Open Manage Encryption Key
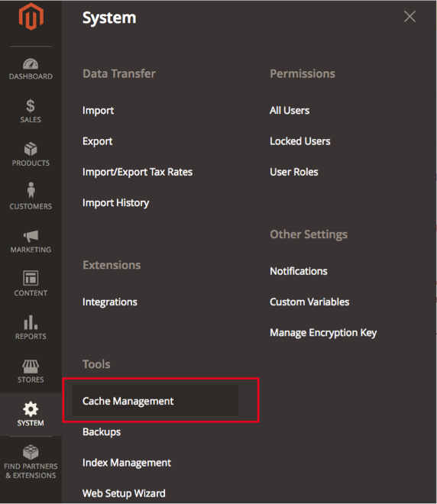Image resolution: width=437 pixels, height=504 pixels. coord(323,333)
